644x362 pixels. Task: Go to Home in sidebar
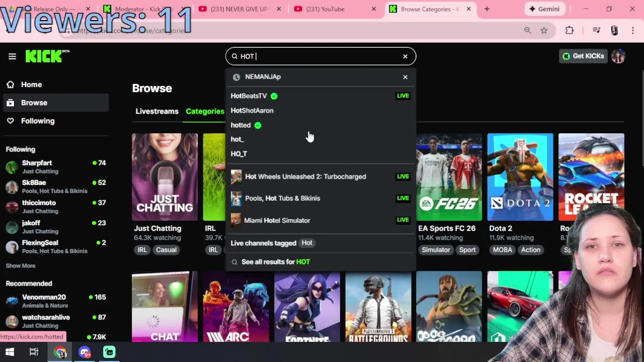click(x=55, y=84)
